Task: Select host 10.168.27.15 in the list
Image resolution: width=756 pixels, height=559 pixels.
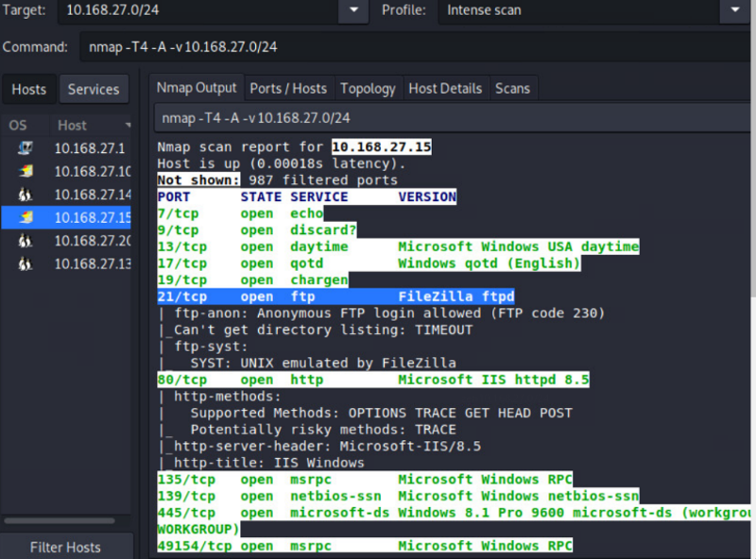Action: pyautogui.click(x=66, y=217)
